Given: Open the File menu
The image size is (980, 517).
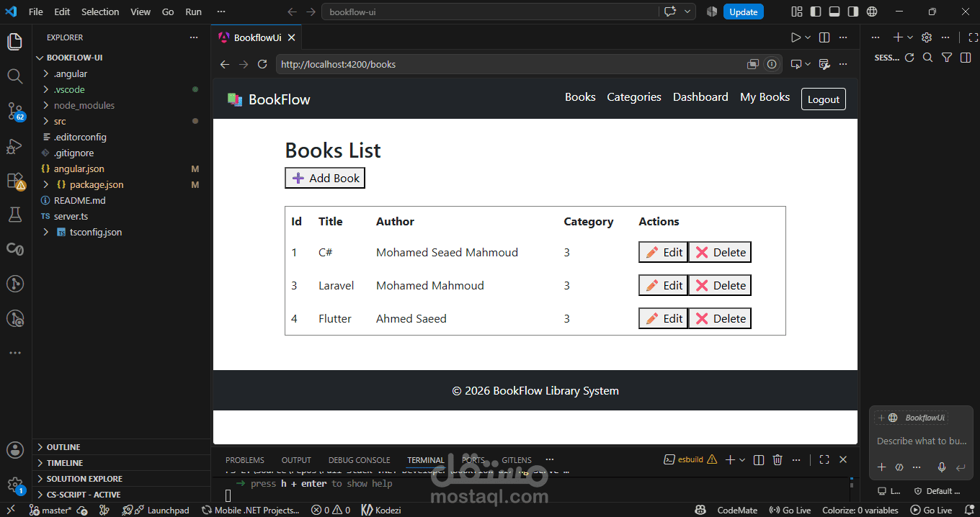Looking at the screenshot, I should point(36,12).
